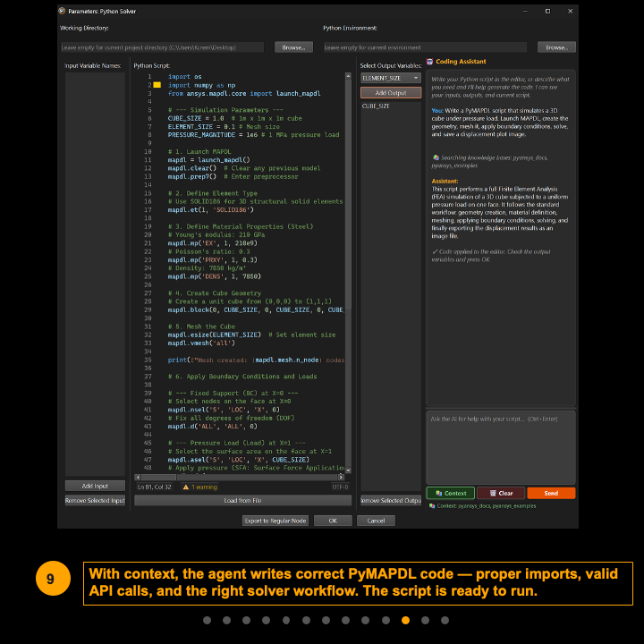This screenshot has height=644, width=644.
Task: Load script using Load from File
Action: (x=242, y=501)
